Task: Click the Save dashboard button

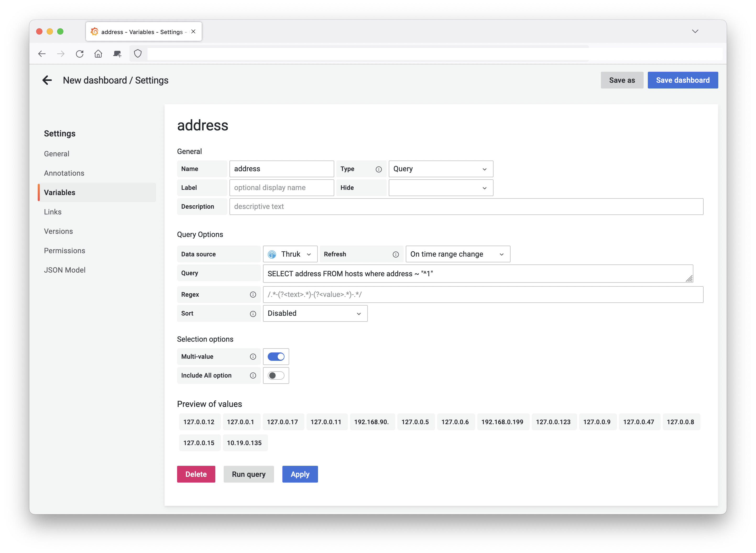Action: [682, 80]
